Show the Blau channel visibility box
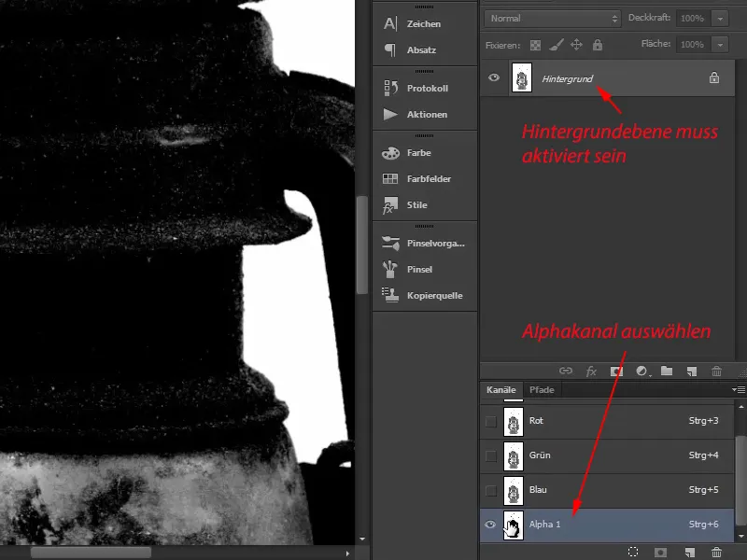This screenshot has width=747, height=560. click(491, 491)
